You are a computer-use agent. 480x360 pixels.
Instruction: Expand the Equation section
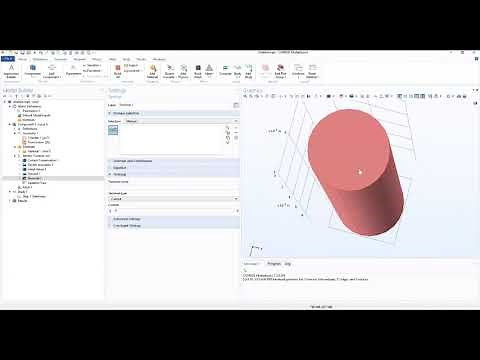point(110,168)
